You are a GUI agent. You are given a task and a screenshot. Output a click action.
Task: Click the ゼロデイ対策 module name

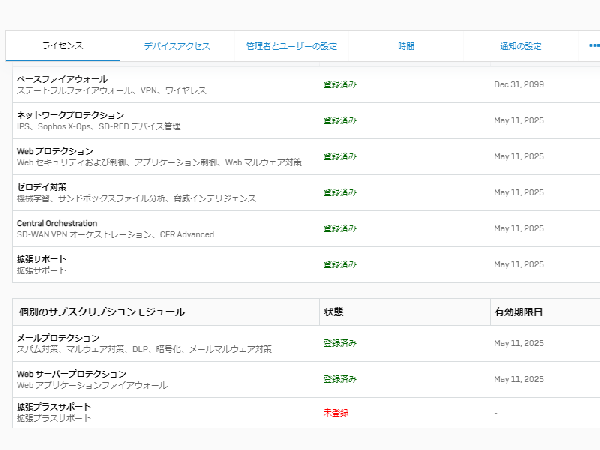tap(42, 187)
